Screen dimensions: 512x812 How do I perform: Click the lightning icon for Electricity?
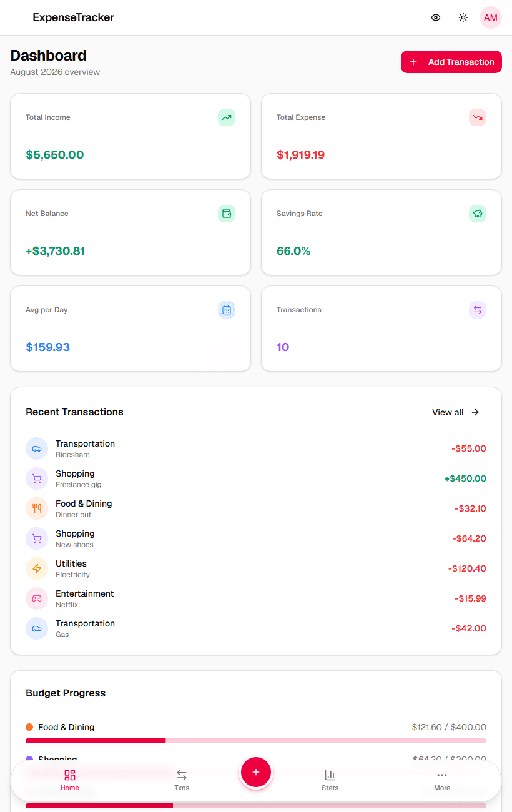point(37,568)
